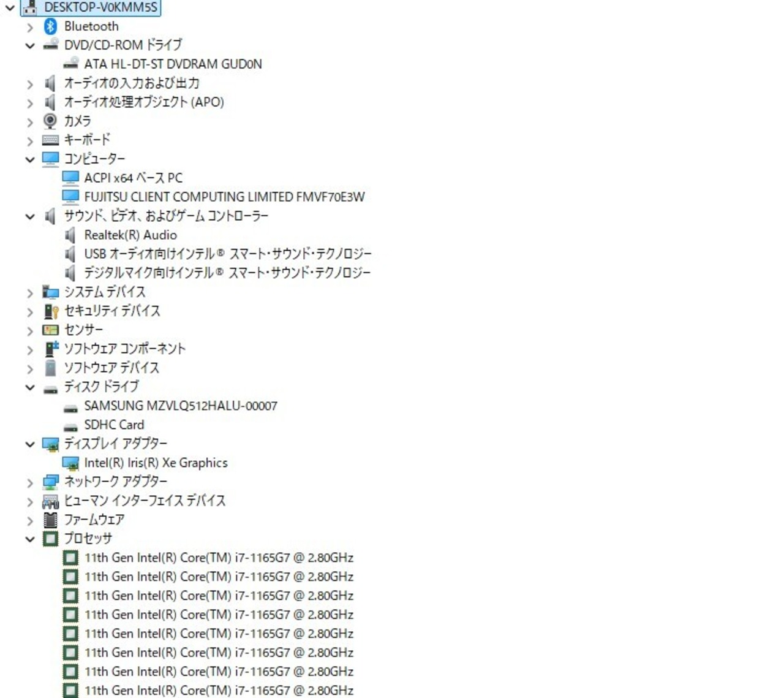This screenshot has height=698, width=784.
Task: Click the Bluetooth category icon
Action: [50, 26]
